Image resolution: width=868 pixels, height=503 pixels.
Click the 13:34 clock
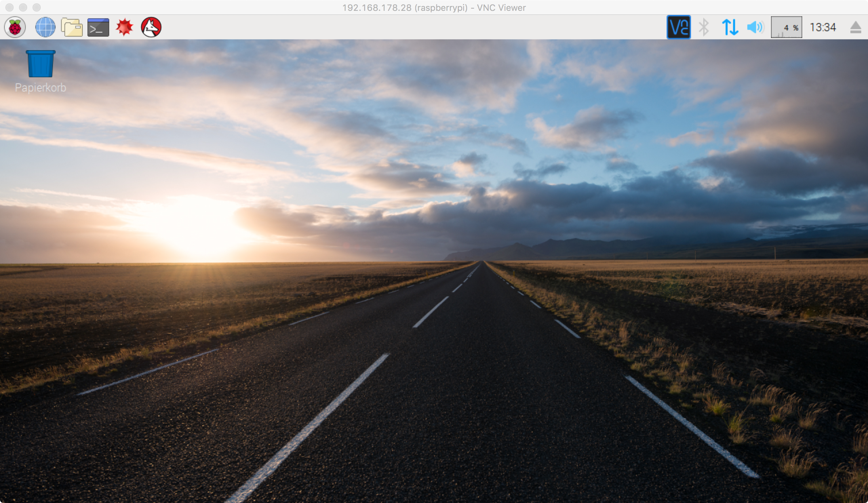pyautogui.click(x=823, y=27)
